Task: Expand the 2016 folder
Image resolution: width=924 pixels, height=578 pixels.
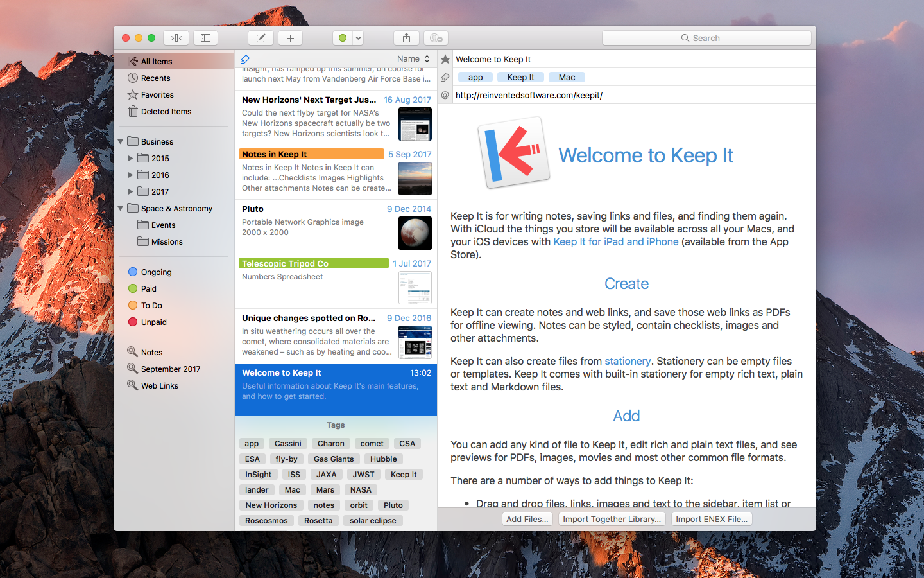Action: click(130, 175)
